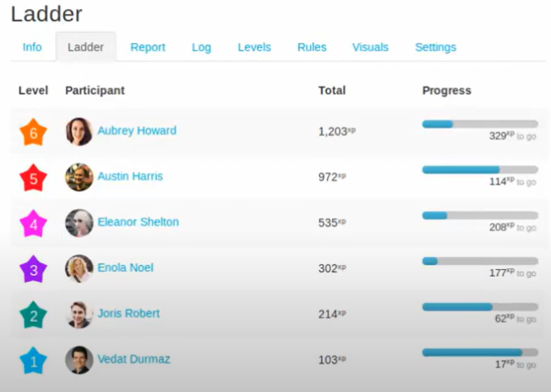Open Enola Noel's participant link
This screenshot has width=551, height=392.
(x=126, y=267)
